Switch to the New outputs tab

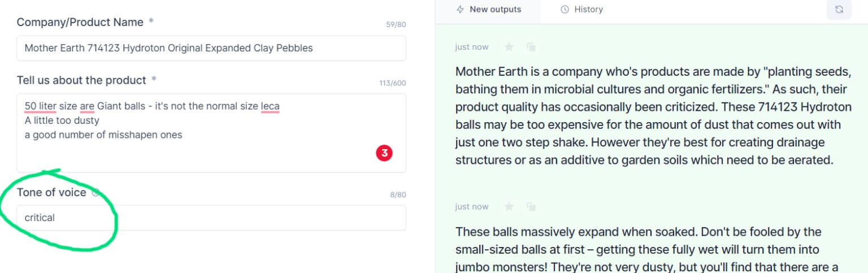pos(488,10)
